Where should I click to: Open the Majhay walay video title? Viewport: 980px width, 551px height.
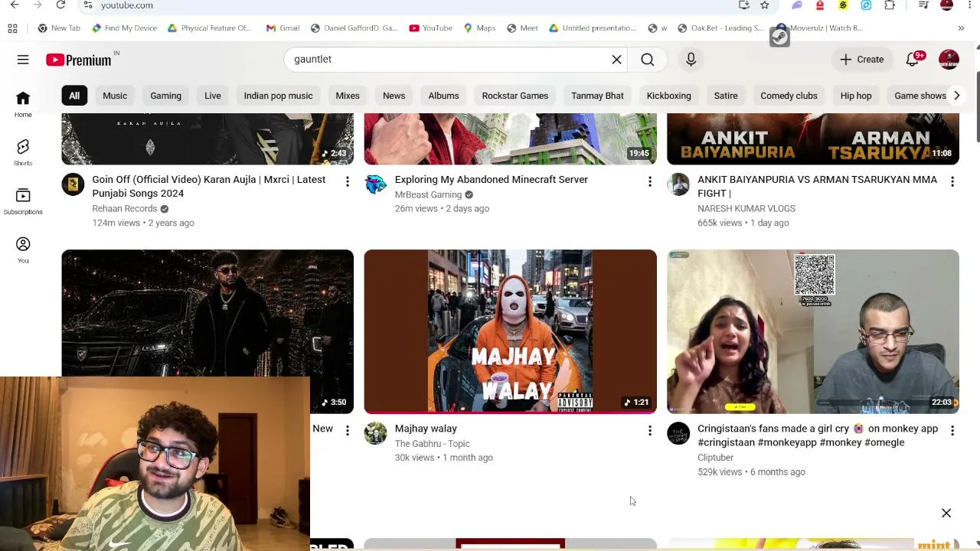(426, 429)
